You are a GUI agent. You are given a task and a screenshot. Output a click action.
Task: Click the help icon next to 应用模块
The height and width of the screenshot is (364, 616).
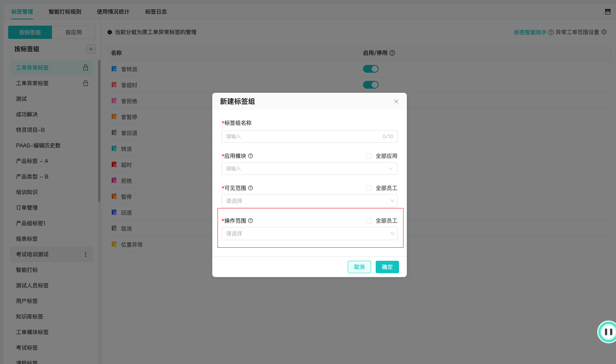(x=250, y=156)
